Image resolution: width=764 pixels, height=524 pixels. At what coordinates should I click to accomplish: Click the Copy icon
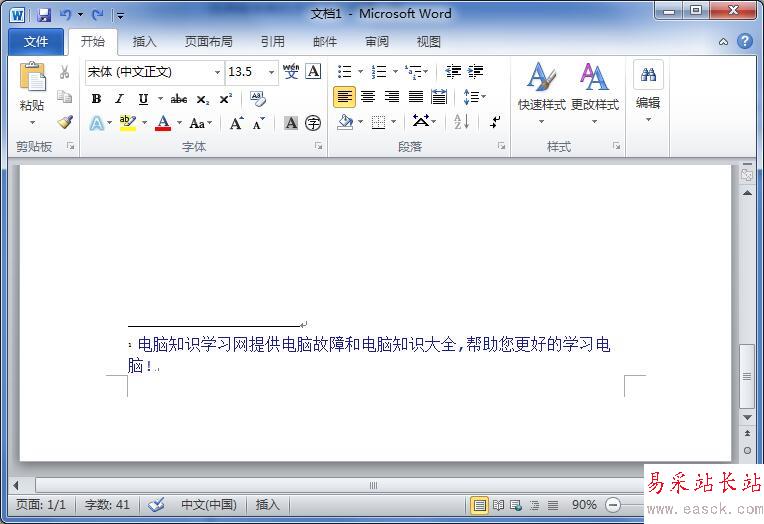coord(64,97)
